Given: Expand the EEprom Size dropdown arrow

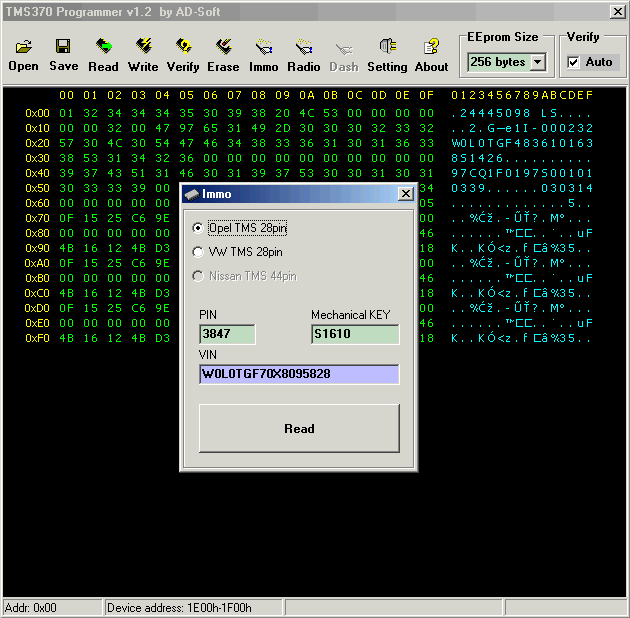Looking at the screenshot, I should 537,62.
